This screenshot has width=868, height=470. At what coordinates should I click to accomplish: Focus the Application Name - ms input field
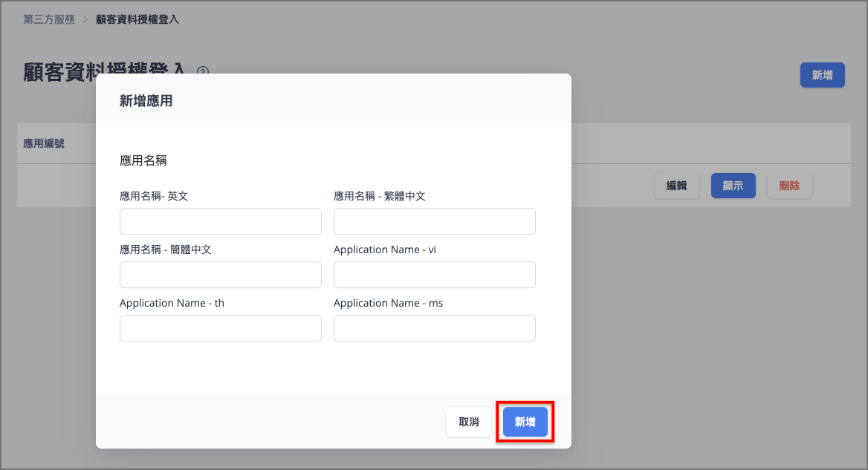pyautogui.click(x=435, y=328)
